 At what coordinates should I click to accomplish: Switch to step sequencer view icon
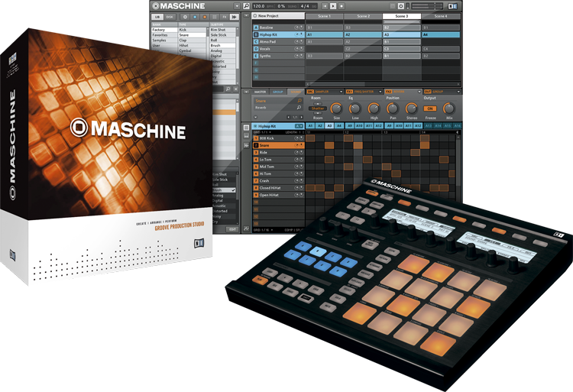tap(246, 127)
